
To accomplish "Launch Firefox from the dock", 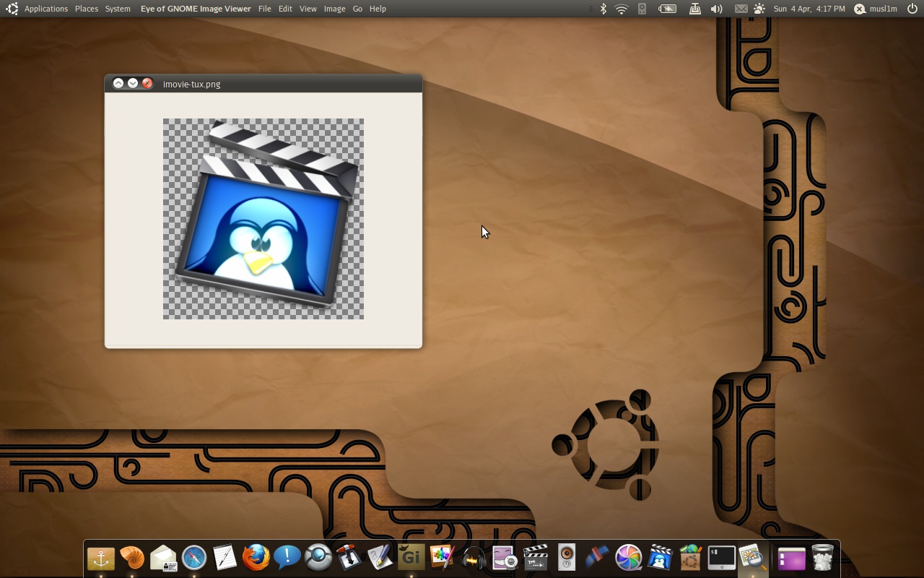I will 256,558.
